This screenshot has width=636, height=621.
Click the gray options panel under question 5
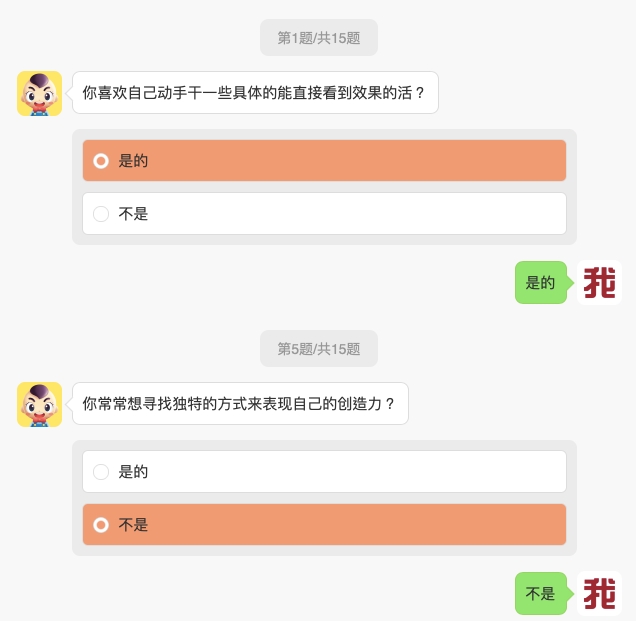[324, 498]
